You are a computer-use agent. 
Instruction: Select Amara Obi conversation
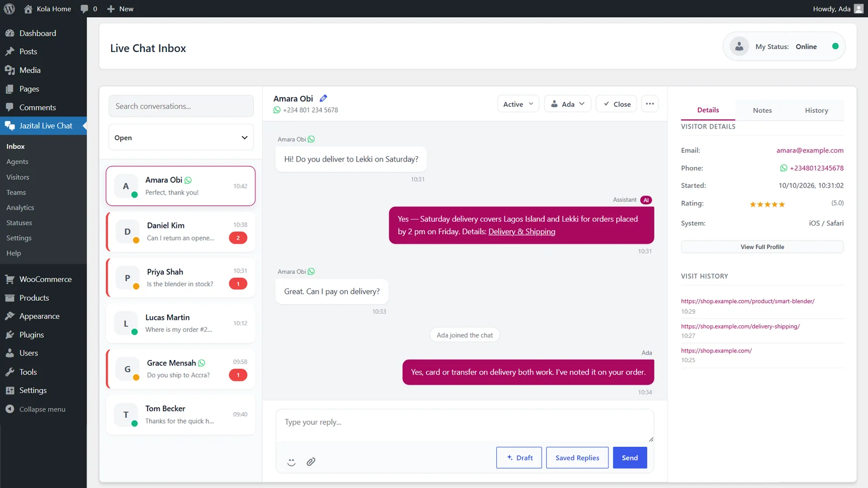pyautogui.click(x=181, y=186)
